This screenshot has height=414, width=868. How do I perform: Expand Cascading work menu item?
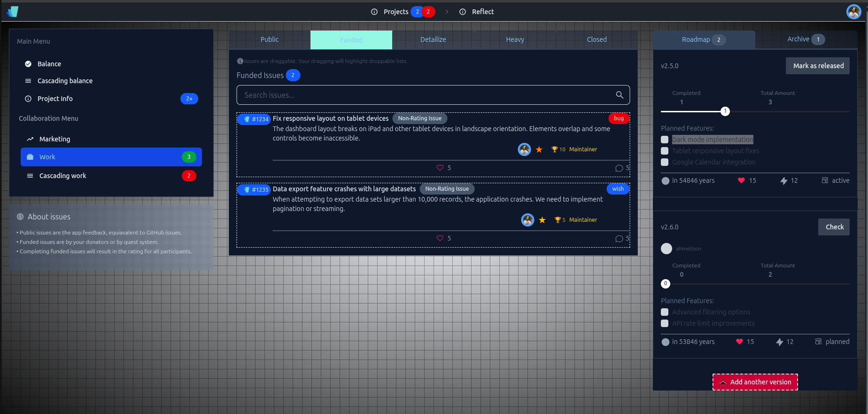pyautogui.click(x=63, y=176)
